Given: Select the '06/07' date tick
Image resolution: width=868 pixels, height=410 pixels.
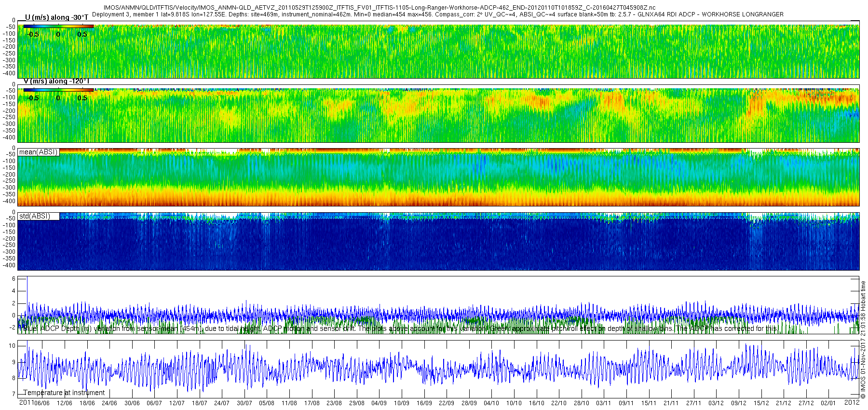Looking at the screenshot, I should click(x=154, y=403).
